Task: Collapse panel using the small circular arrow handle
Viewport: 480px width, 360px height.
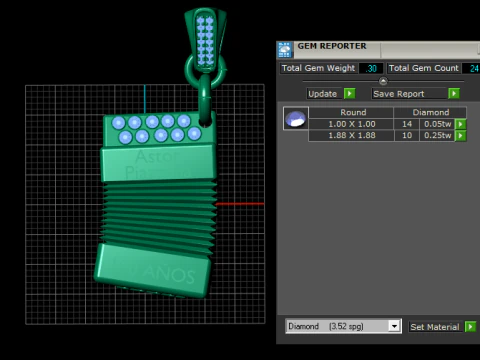Action: pos(383,81)
